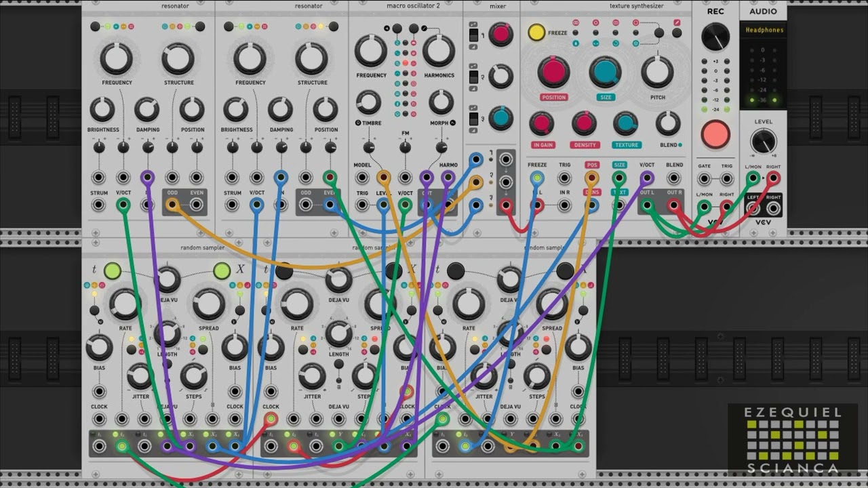Click the texture synthesizer BLEND knob

click(668, 123)
